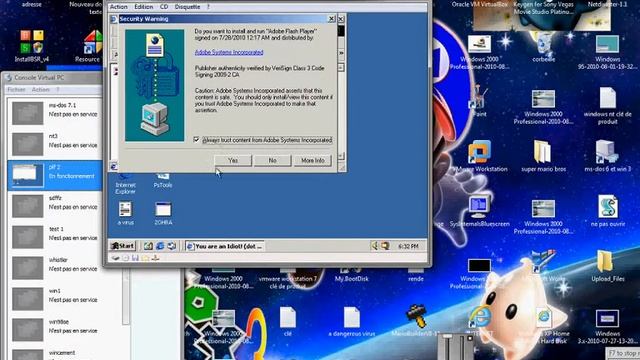Viewport: 640px width, 360px height.
Task: Open the super mario bros folder
Action: coord(543,156)
